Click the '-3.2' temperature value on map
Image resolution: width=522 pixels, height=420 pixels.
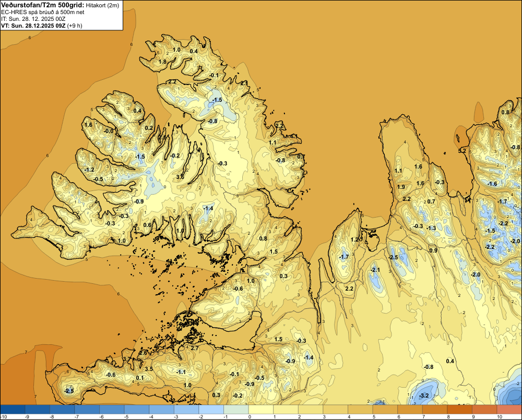pyautogui.click(x=424, y=395)
